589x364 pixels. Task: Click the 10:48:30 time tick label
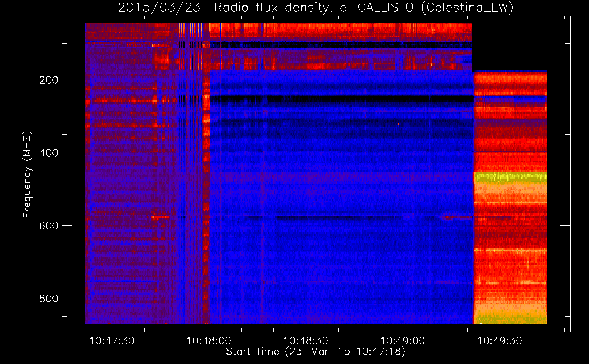point(306,341)
